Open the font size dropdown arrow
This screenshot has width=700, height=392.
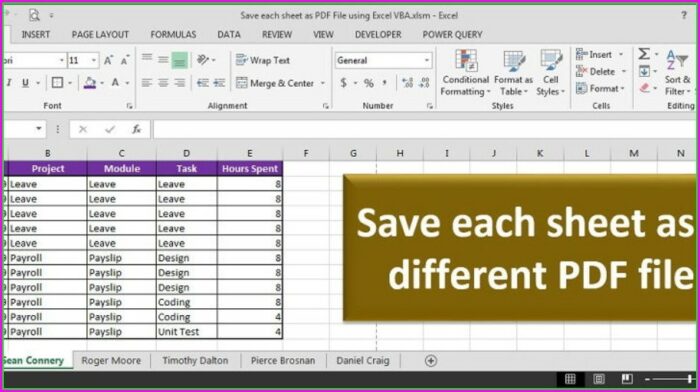point(94,60)
